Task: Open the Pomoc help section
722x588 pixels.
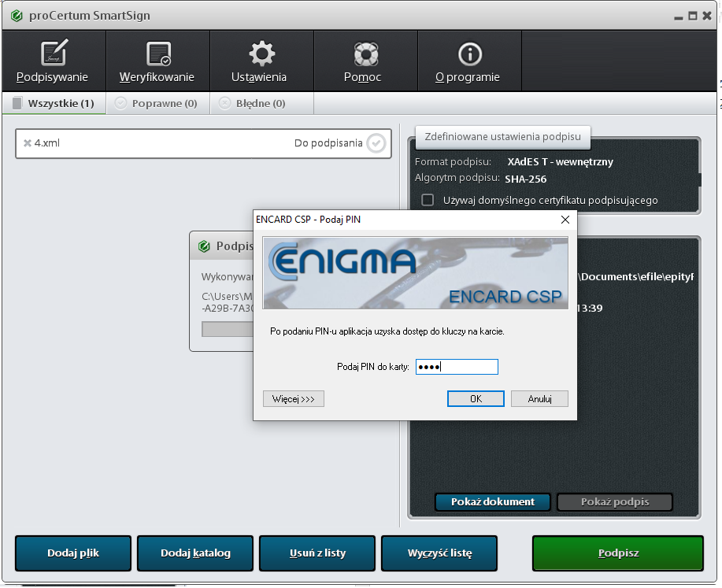Action: point(365,61)
